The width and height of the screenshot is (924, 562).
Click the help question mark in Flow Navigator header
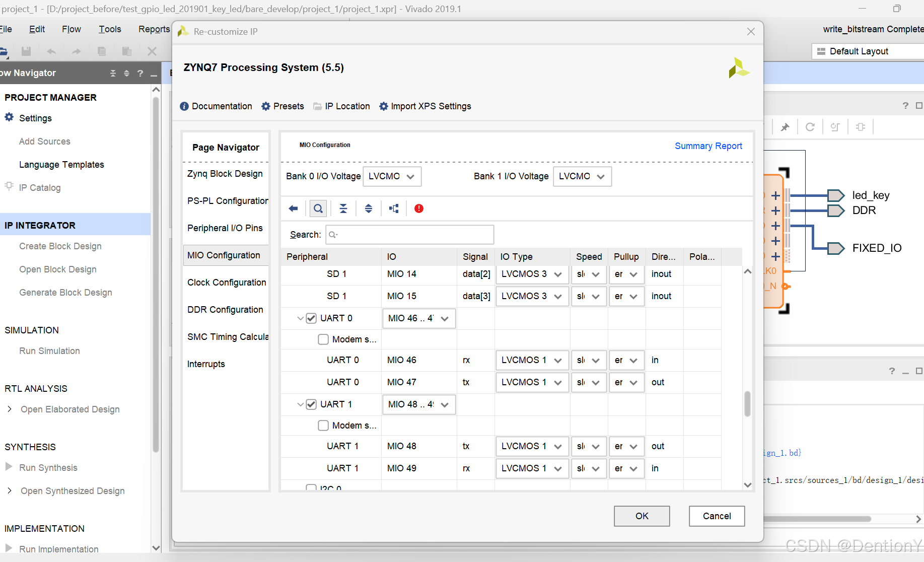point(140,74)
